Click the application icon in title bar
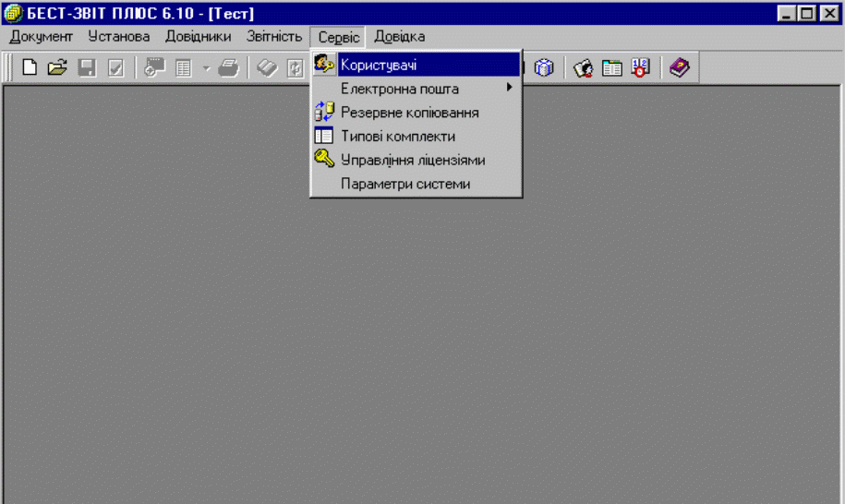The width and height of the screenshot is (845, 504). point(12,13)
